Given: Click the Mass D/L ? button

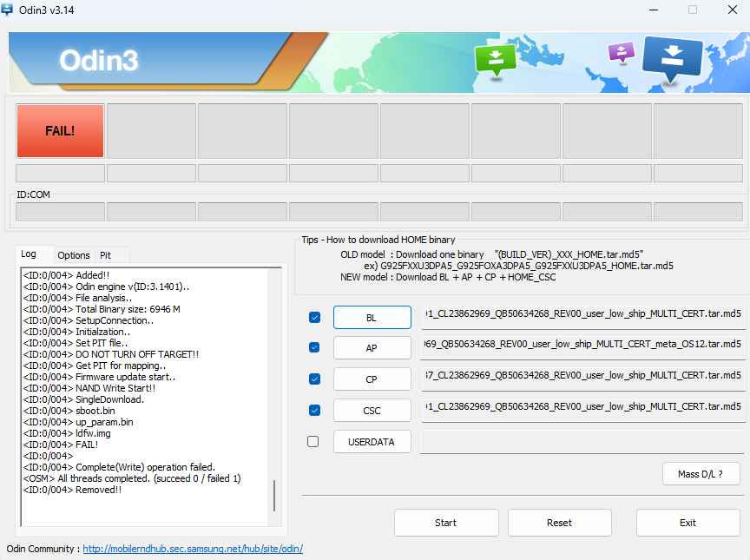Looking at the screenshot, I should [x=701, y=474].
